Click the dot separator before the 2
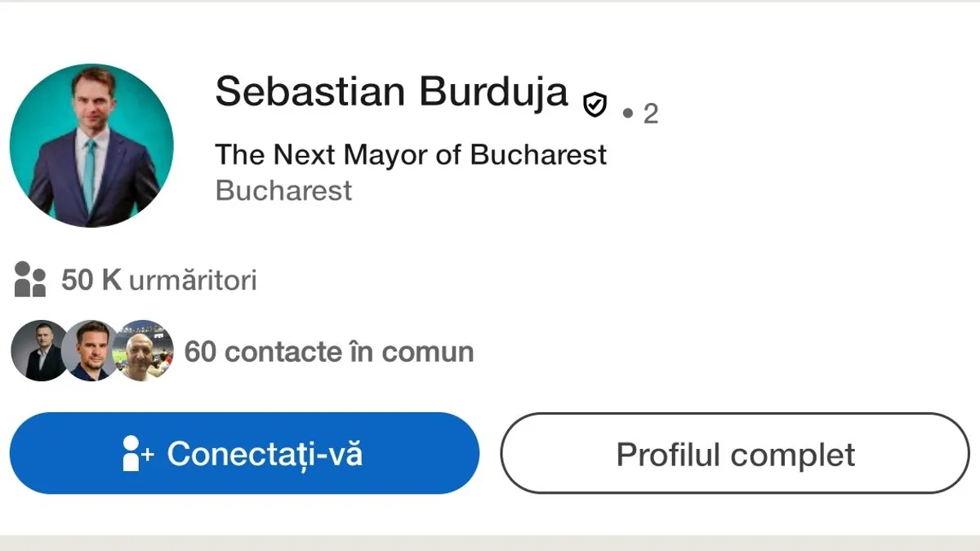 pyautogui.click(x=627, y=113)
